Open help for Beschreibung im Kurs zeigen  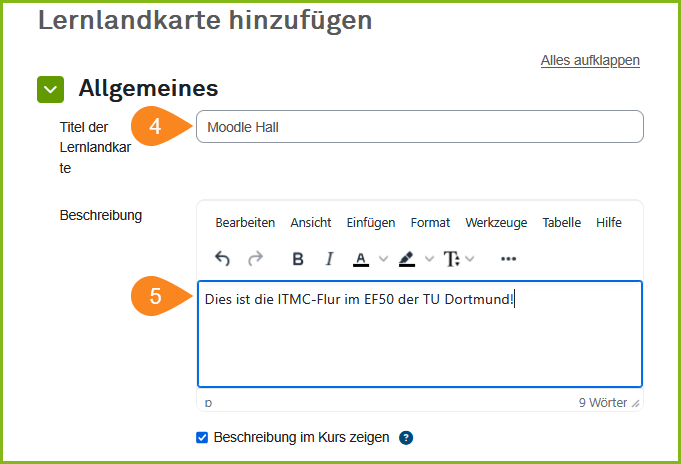coord(406,437)
